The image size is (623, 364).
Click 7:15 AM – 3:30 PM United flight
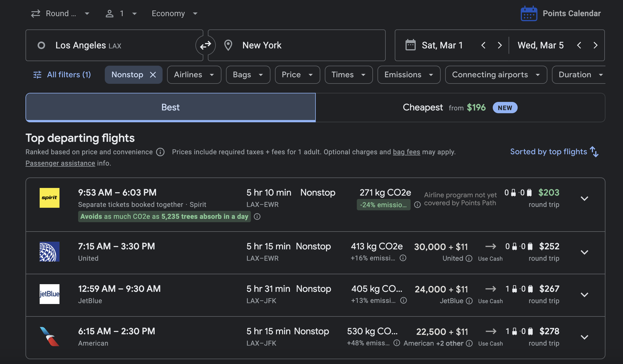(x=116, y=246)
